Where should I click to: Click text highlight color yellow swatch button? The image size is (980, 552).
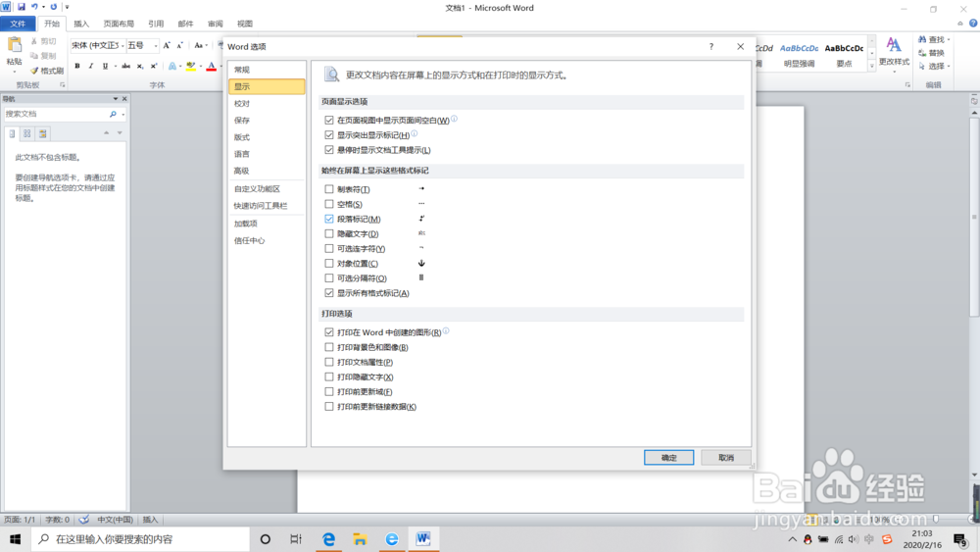191,66
